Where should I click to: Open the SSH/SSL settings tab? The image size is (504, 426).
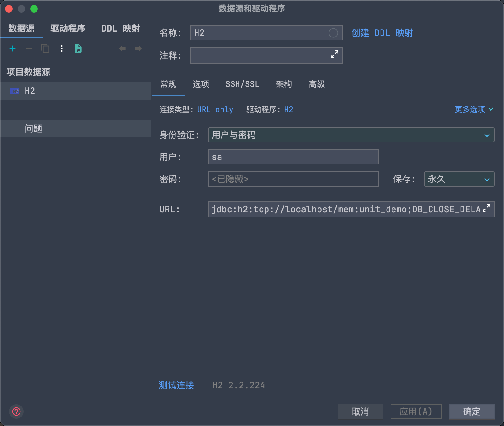242,84
